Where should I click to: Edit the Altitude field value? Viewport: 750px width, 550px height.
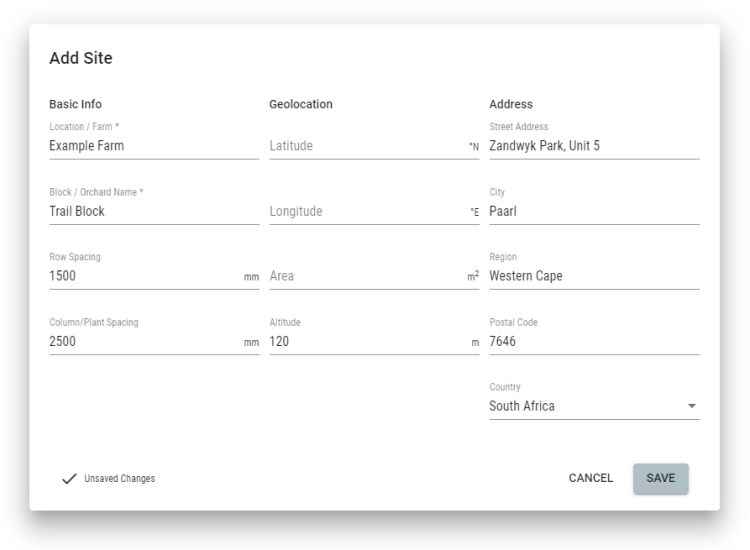coord(365,341)
